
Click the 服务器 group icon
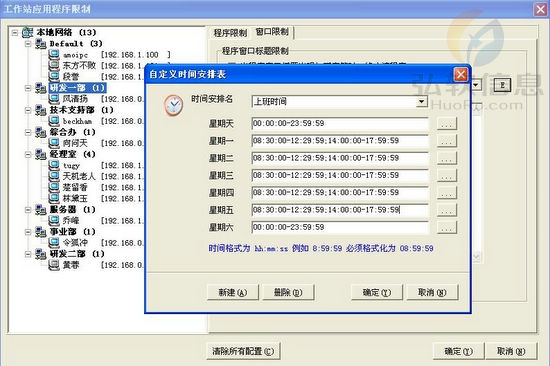[x=41, y=209]
